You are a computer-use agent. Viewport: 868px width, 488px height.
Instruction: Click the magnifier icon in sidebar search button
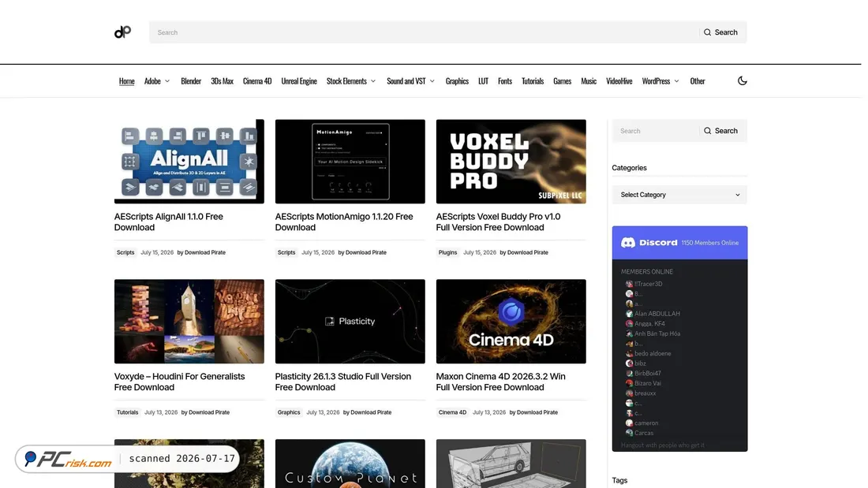point(708,131)
